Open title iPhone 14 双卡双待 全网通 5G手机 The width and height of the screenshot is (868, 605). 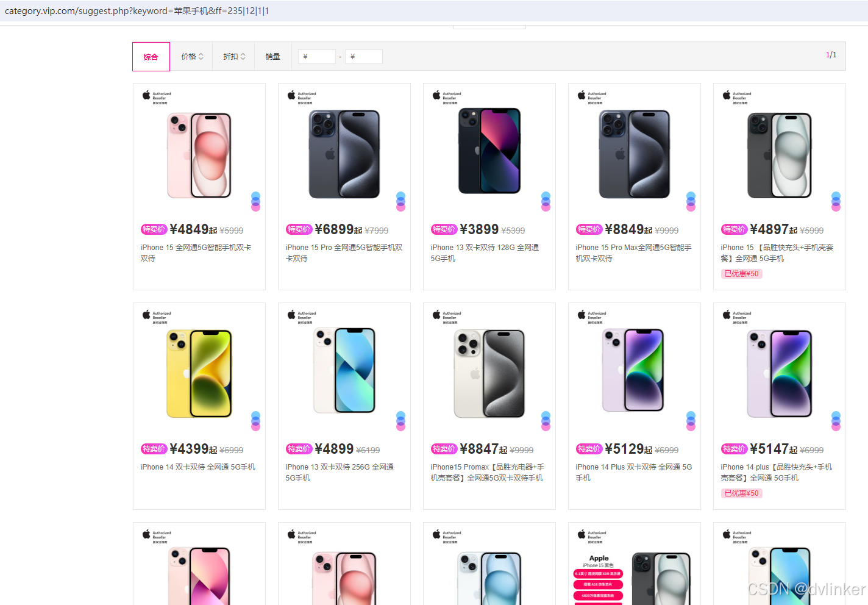pyautogui.click(x=198, y=467)
